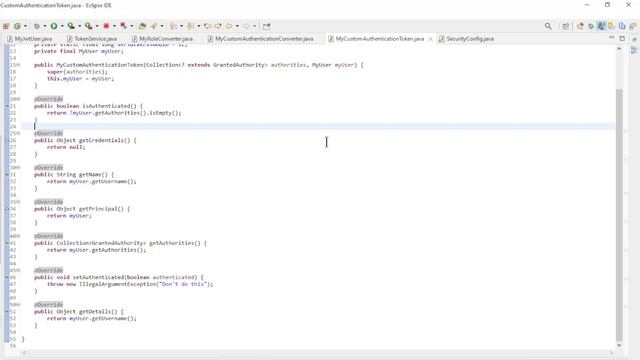
Task: Start debugging with the bug icon
Action: pyautogui.click(x=37, y=26)
